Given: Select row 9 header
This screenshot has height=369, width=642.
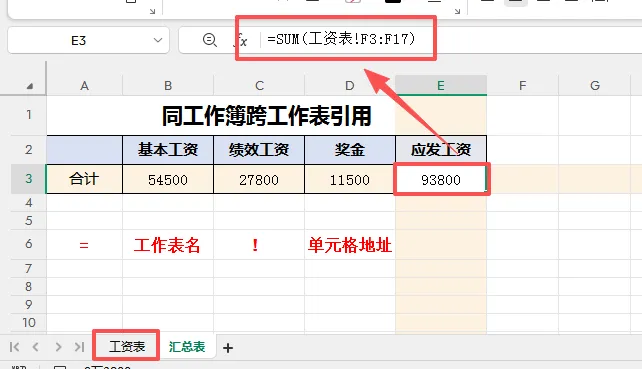Looking at the screenshot, I should click(29, 304).
